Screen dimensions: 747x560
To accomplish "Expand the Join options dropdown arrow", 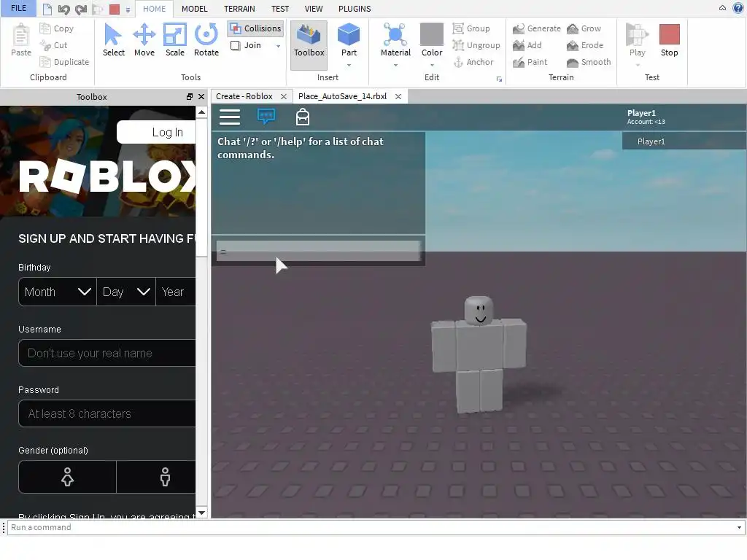I will (x=278, y=46).
